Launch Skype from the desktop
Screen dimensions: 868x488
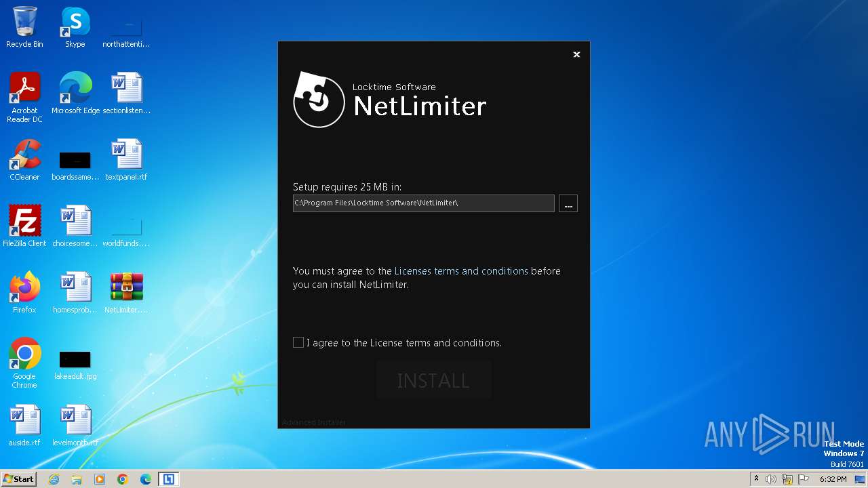75,27
